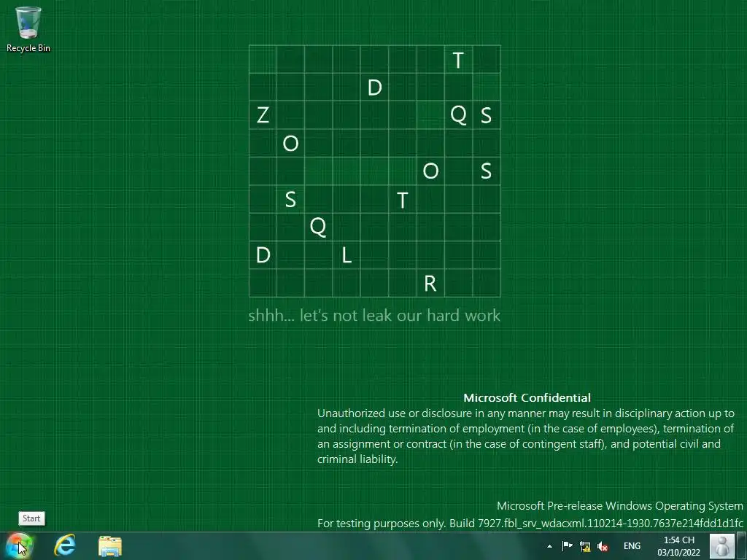Click the 03/10/2022 date text
The width and height of the screenshot is (747, 560).
tap(679, 553)
